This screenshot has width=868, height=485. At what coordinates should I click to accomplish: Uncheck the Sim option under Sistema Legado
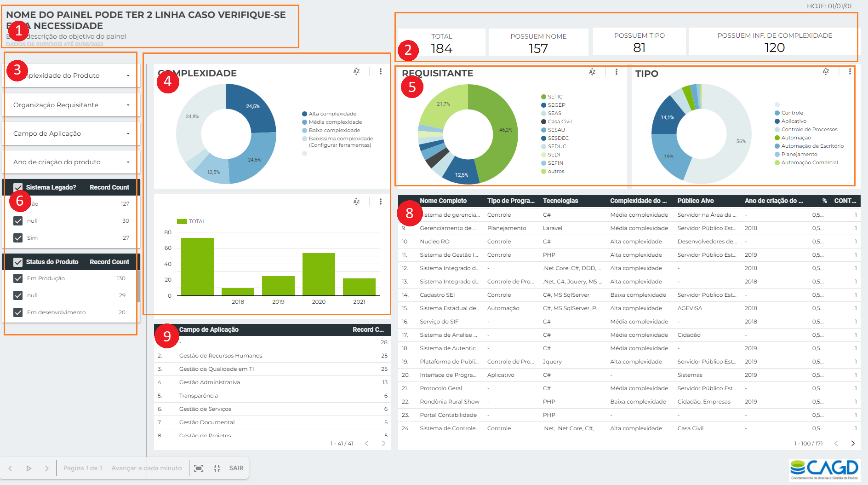pos(18,238)
